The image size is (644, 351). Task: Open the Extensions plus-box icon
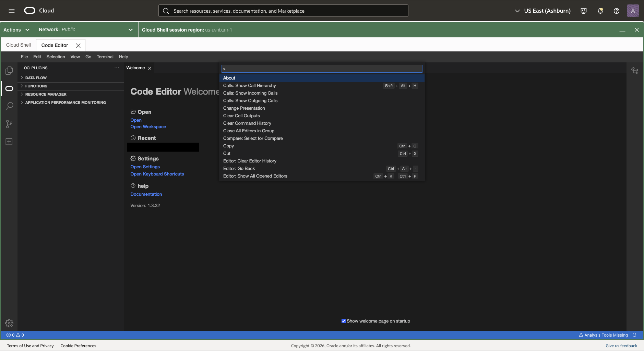9,142
